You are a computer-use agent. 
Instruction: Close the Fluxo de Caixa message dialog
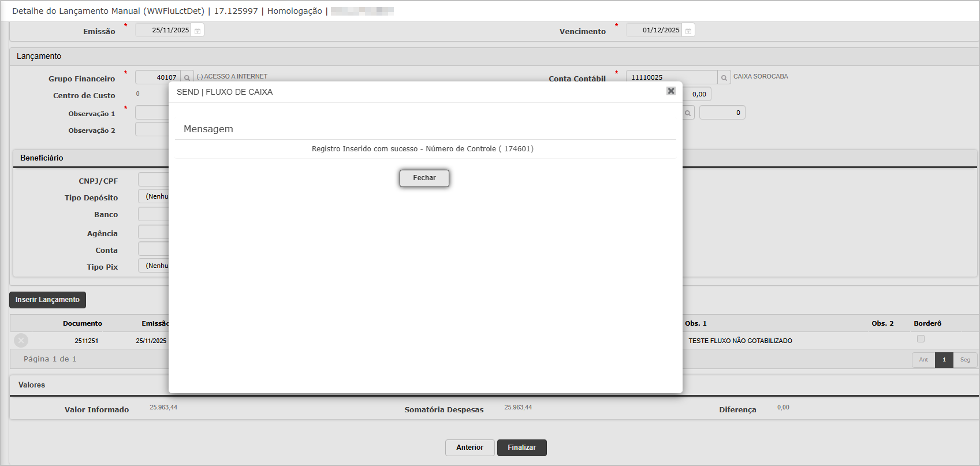(x=670, y=91)
